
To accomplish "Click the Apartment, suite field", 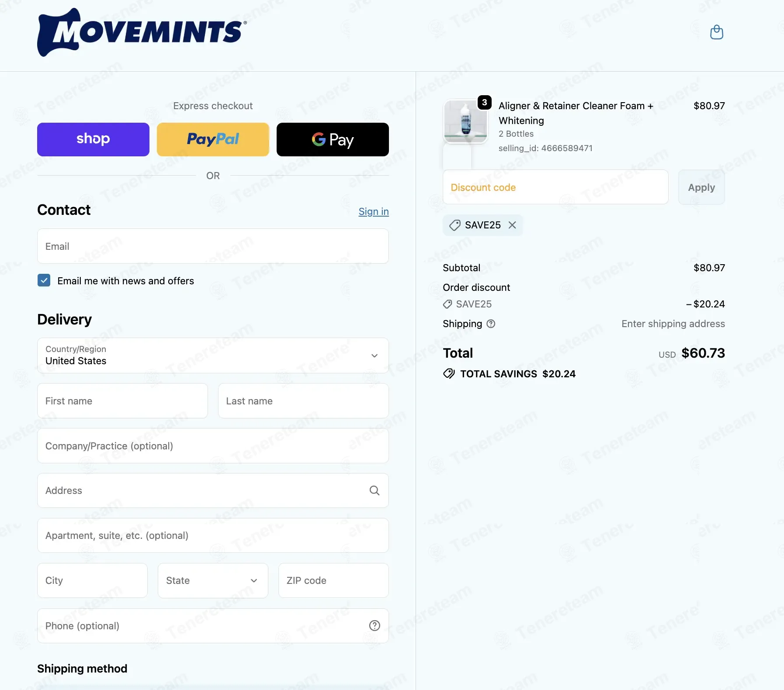I will point(213,535).
